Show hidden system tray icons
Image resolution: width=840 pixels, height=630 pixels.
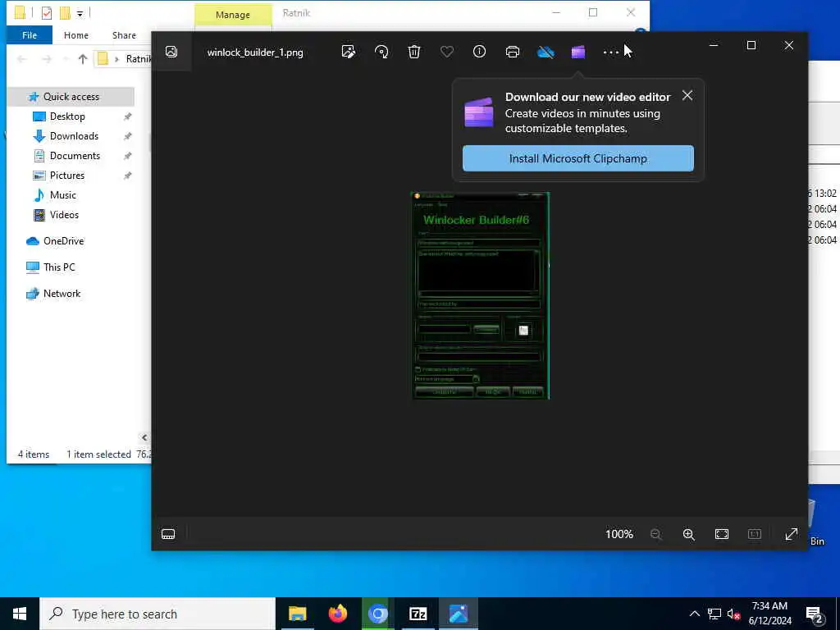click(x=694, y=614)
